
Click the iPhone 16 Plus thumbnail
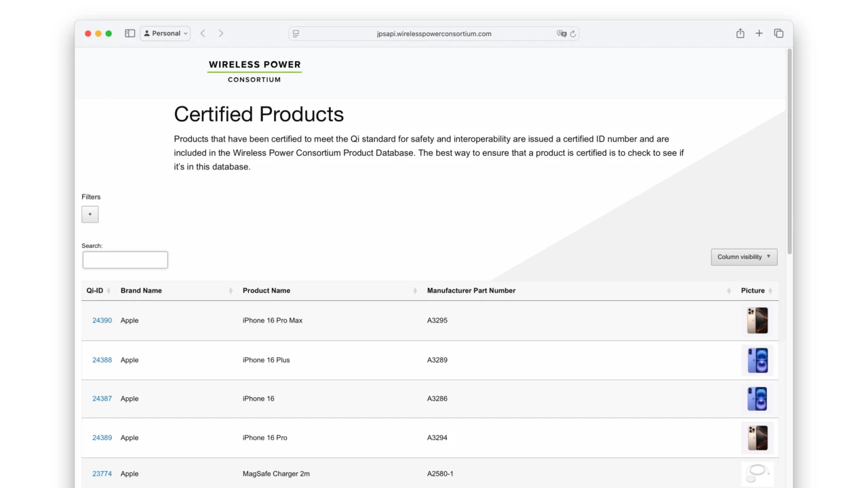click(x=757, y=360)
